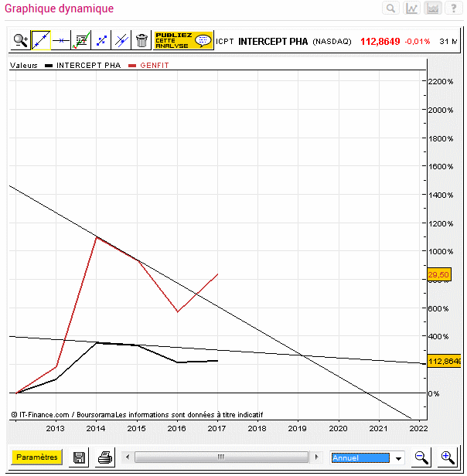This screenshot has height=476, width=467.
Task: Click the INTERCEPT PHA legend entry
Action: (88, 65)
